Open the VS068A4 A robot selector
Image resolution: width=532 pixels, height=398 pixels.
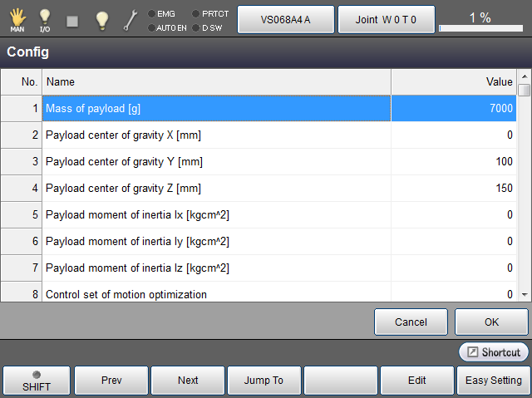coord(285,19)
